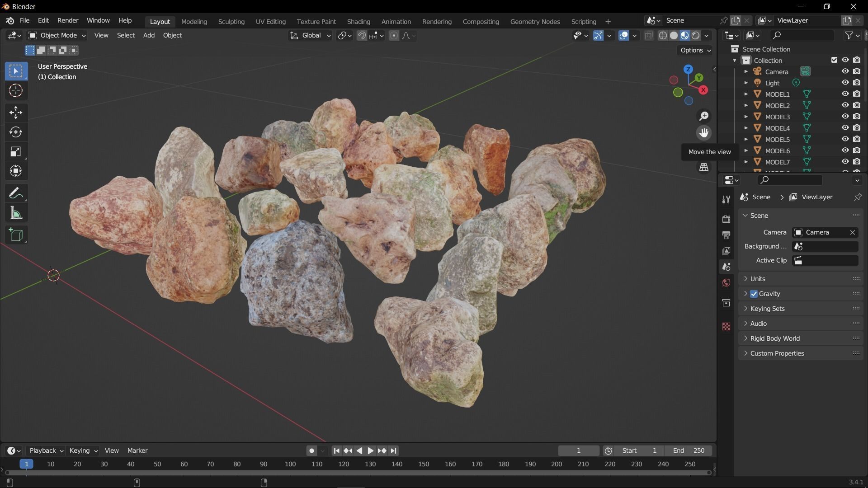
Task: Toggle auto keying record button
Action: pos(311,450)
